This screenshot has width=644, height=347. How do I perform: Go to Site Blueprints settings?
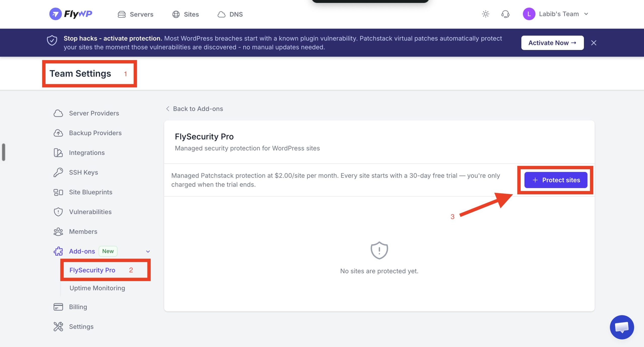(x=91, y=192)
